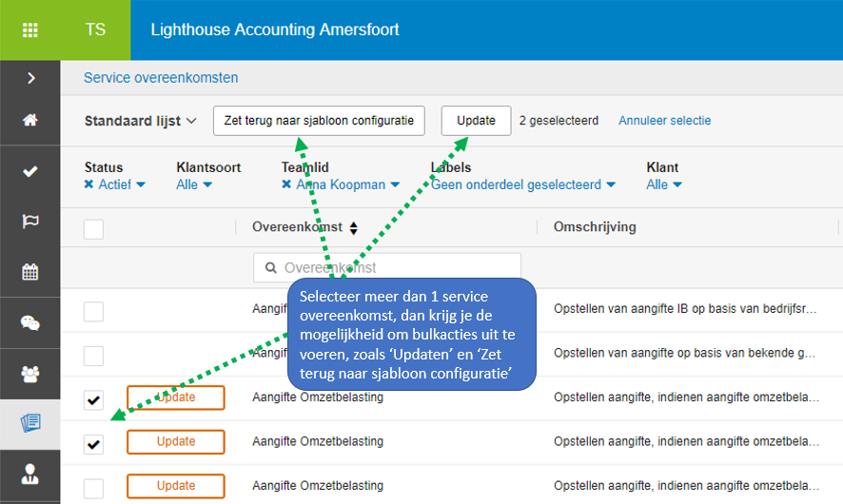The height and width of the screenshot is (504, 843).
Task: Open the chat bubbles icon in sidebar
Action: tap(29, 322)
